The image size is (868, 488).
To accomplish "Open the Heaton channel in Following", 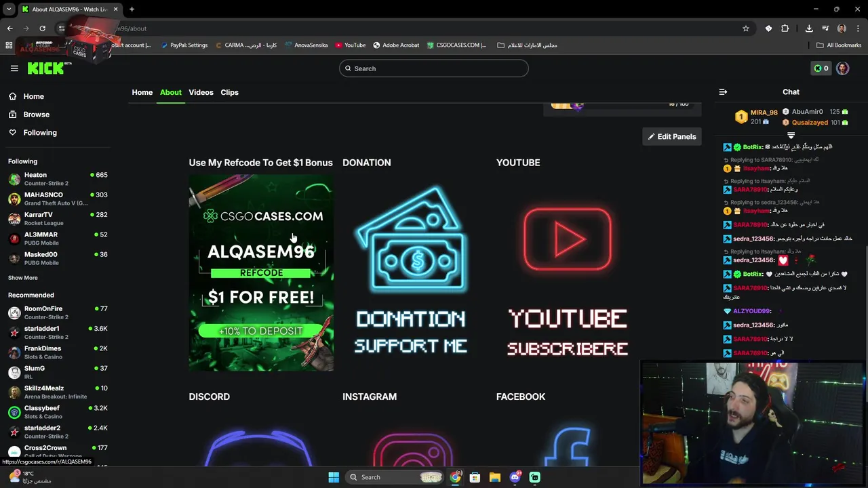I will point(58,179).
